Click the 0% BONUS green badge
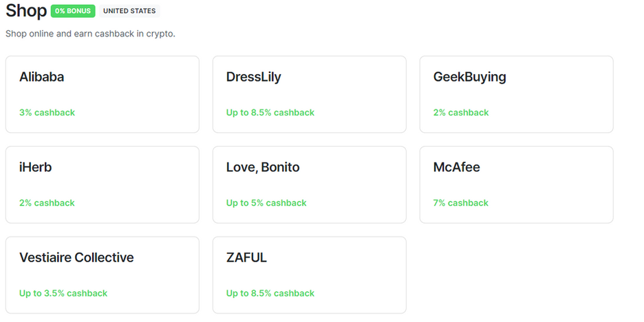 [72, 11]
